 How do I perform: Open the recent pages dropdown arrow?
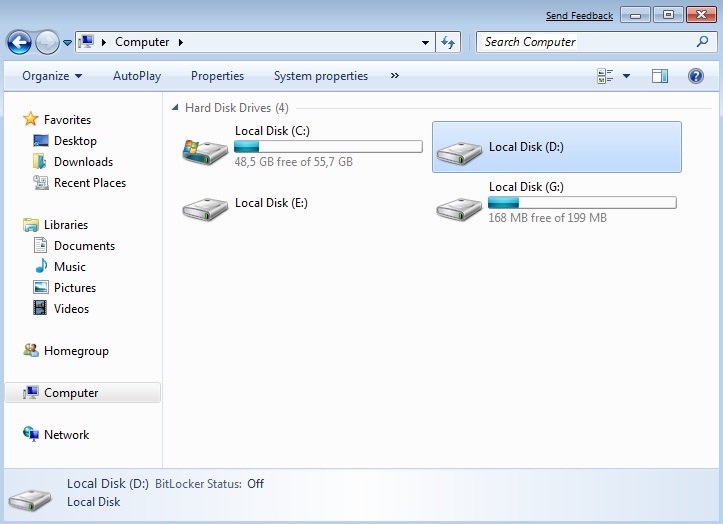tap(67, 43)
